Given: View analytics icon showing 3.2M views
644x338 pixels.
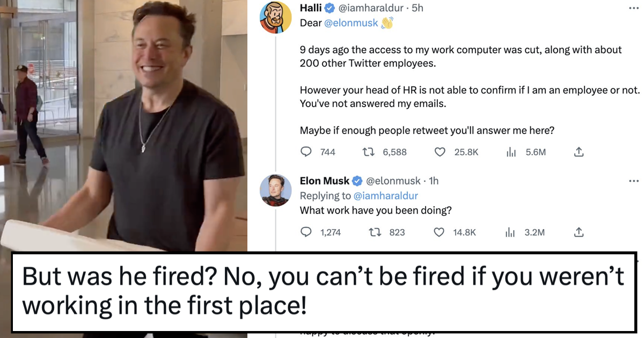Looking at the screenshot, I should tap(511, 233).
